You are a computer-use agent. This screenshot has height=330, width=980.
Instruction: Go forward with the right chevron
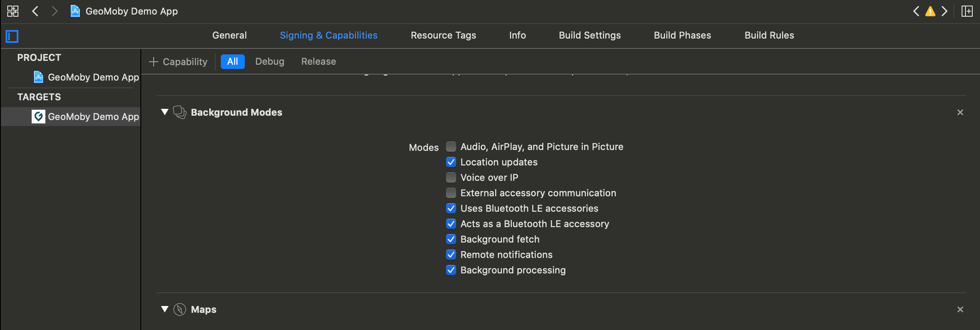[54, 11]
